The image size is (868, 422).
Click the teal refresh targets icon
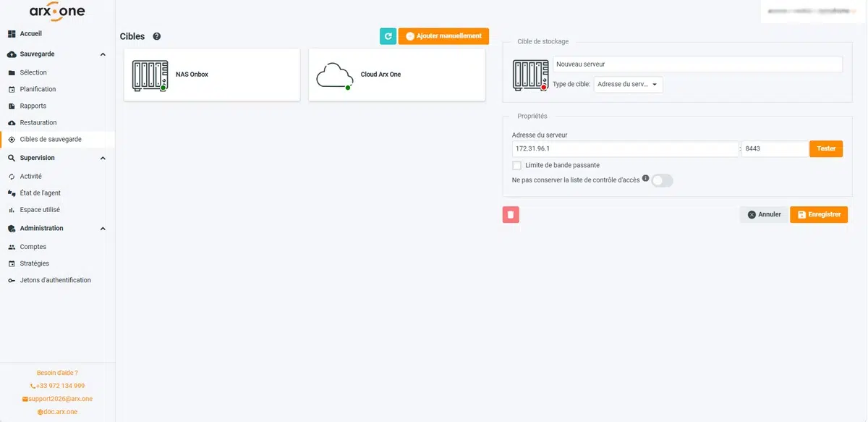click(x=388, y=36)
